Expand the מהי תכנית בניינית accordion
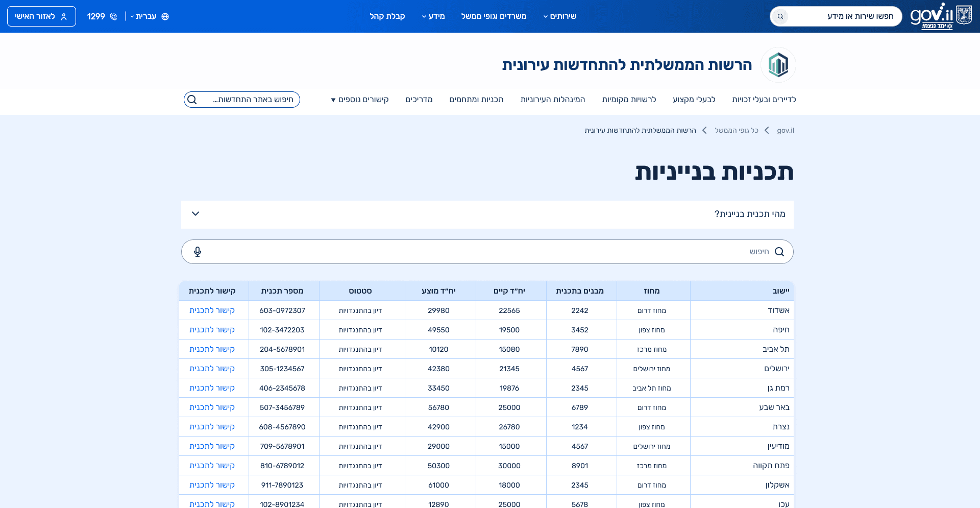 (x=487, y=214)
